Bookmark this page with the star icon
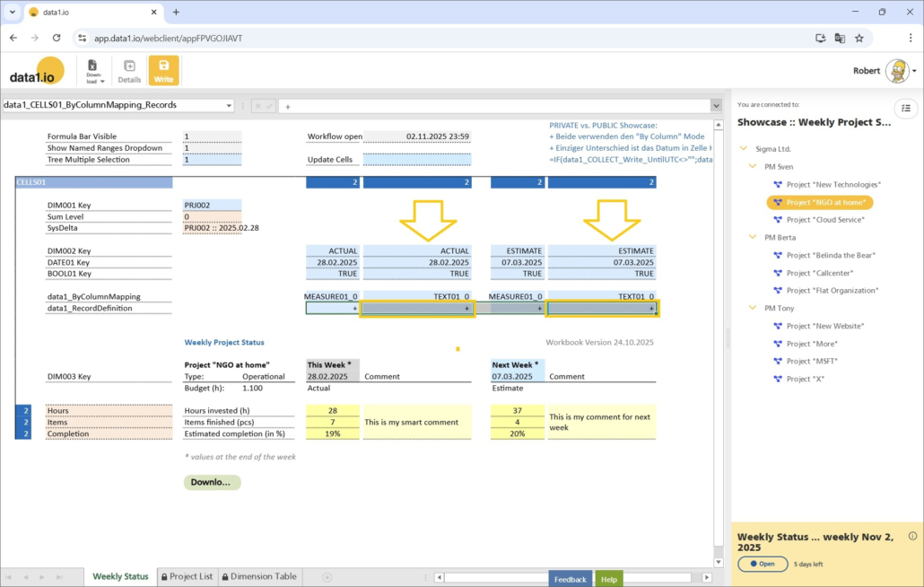The image size is (924, 587). (x=859, y=38)
